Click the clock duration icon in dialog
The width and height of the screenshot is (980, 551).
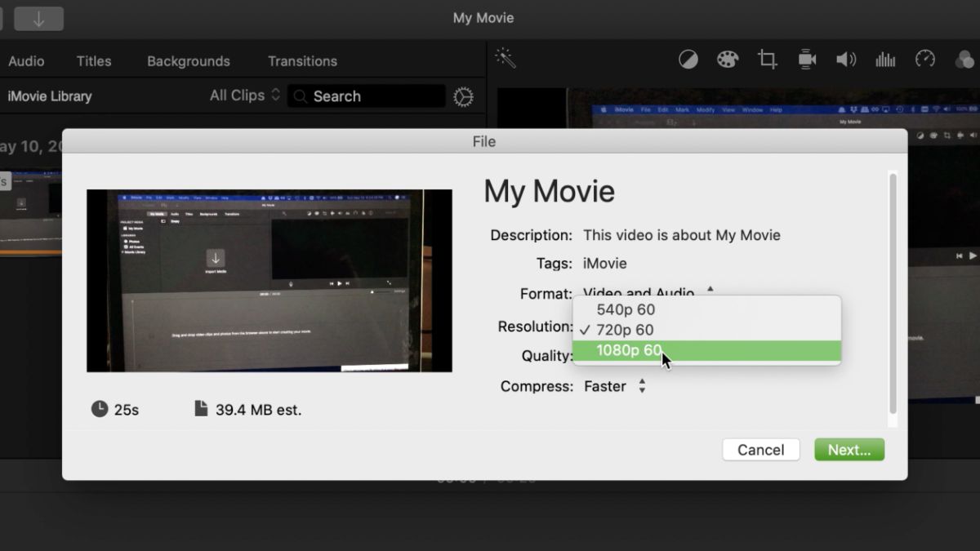[100, 409]
